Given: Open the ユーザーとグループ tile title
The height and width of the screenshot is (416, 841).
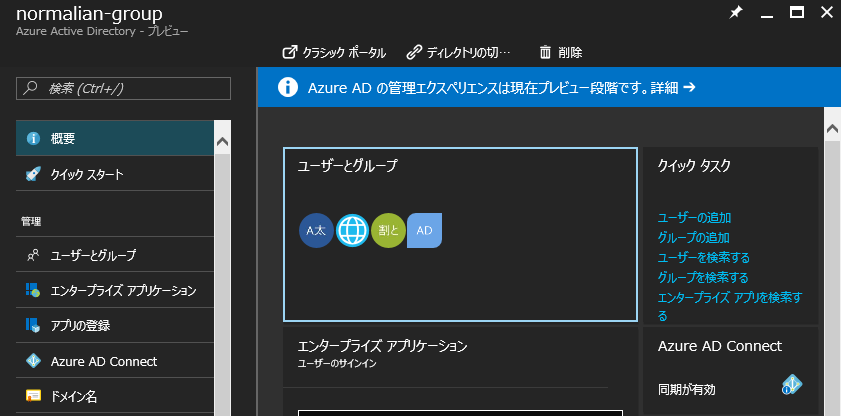Looking at the screenshot, I should (x=347, y=166).
